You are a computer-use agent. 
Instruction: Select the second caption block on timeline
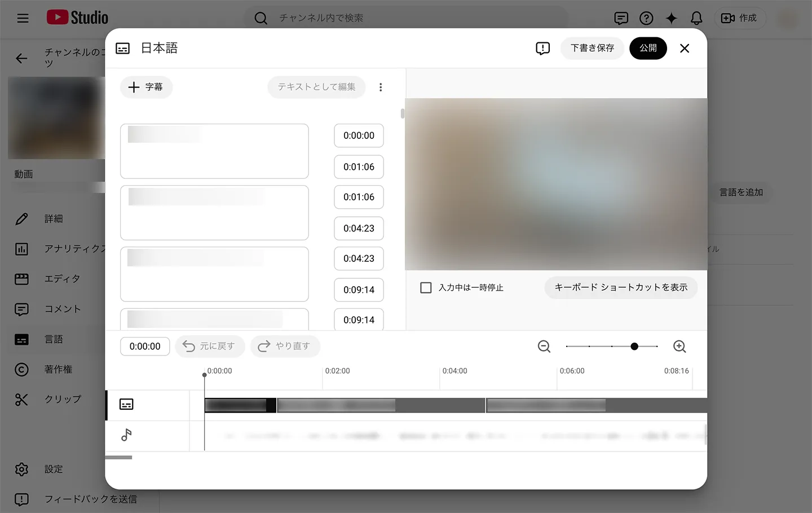pyautogui.click(x=381, y=405)
